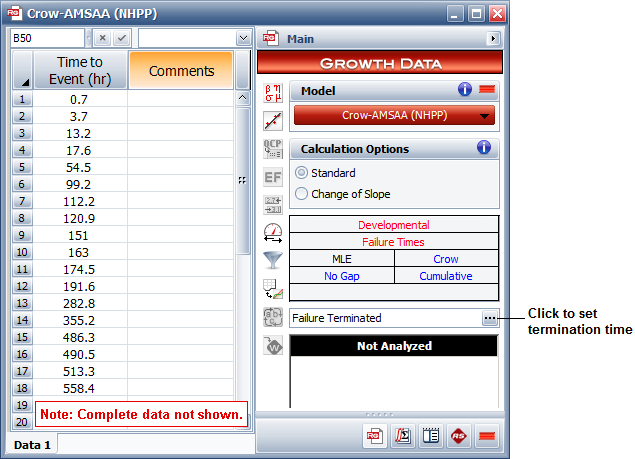This screenshot has height=459, width=635.
Task: Open the Crow-AMSAA (NHPP) model dropdown
Action: click(x=395, y=115)
